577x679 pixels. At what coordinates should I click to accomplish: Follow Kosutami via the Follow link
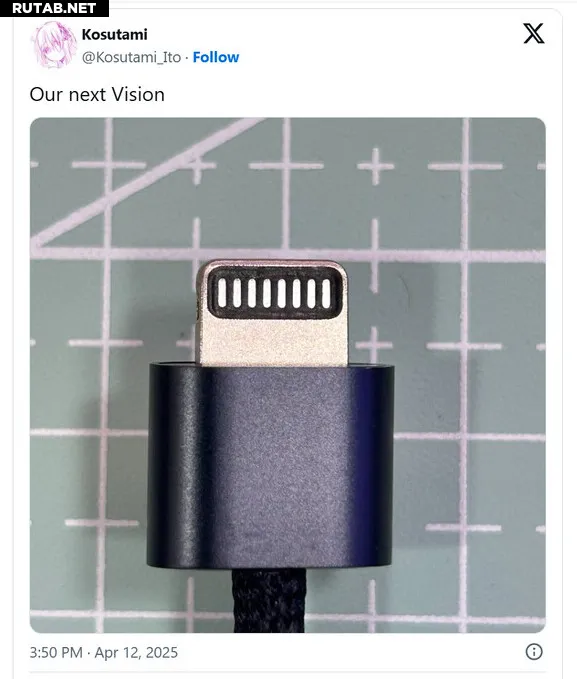[216, 57]
